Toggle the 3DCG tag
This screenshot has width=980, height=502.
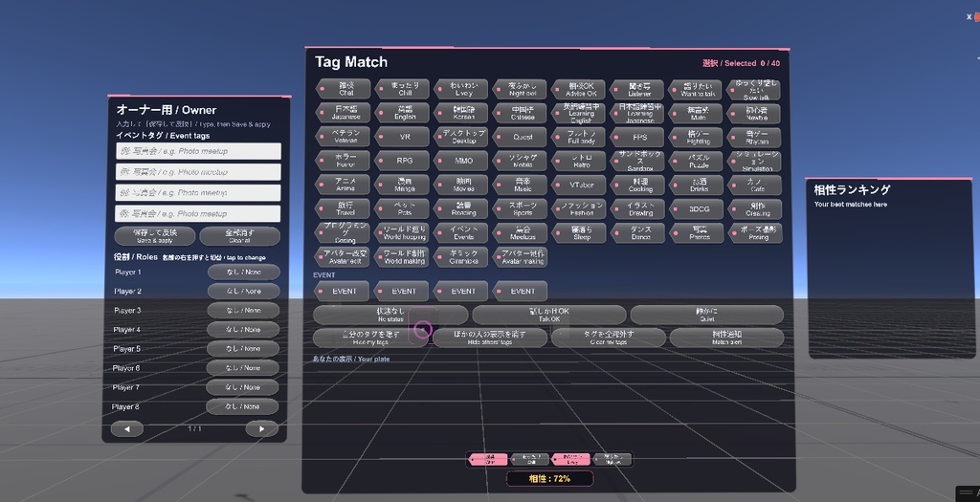click(695, 208)
